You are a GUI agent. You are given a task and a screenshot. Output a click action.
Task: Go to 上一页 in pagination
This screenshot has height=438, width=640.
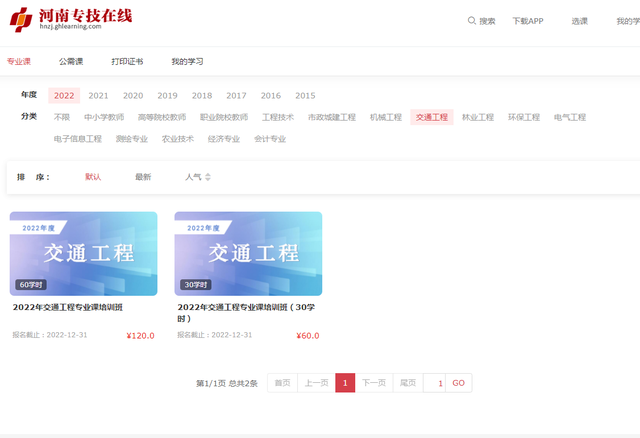pyautogui.click(x=317, y=383)
